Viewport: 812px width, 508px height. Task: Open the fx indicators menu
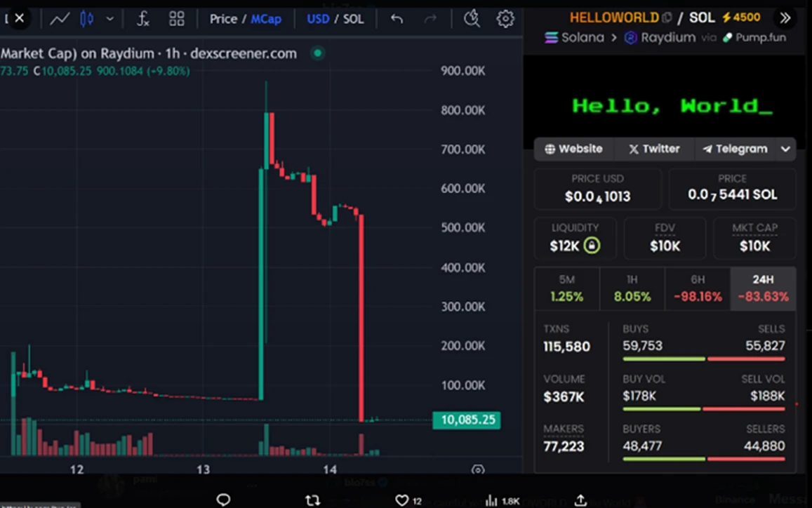tap(142, 19)
